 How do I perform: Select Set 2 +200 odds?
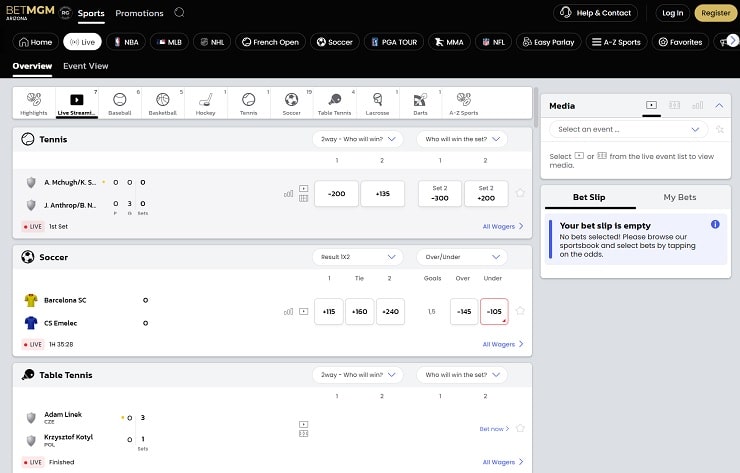[x=486, y=194]
